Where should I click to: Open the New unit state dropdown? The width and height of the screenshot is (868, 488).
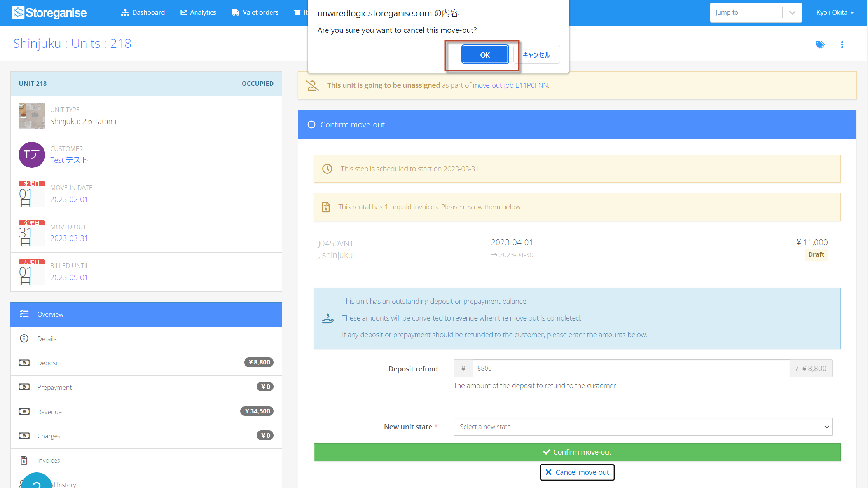[643, 427]
